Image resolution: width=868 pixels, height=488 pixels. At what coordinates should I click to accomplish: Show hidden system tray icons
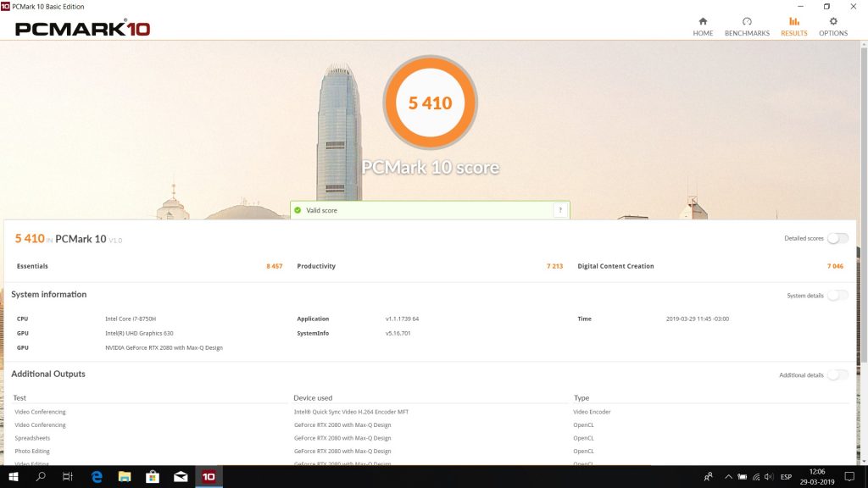pyautogui.click(x=728, y=477)
